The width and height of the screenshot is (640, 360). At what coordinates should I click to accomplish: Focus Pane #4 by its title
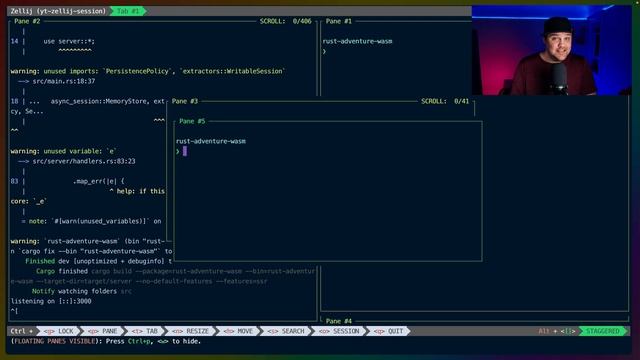click(x=338, y=321)
